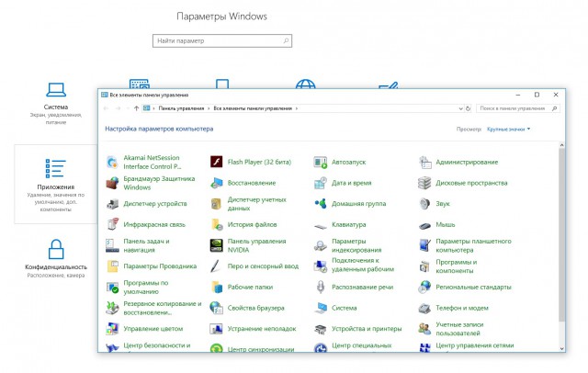Open the Учетные записи пользователей icon
Screen dimensions: 588x373
click(x=424, y=329)
